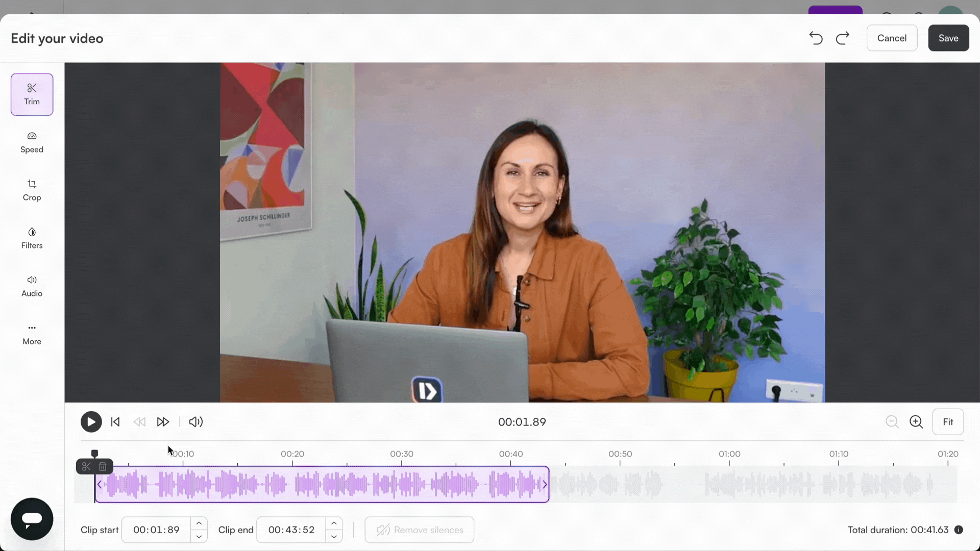Split the clip using the scissors icon

tap(86, 466)
